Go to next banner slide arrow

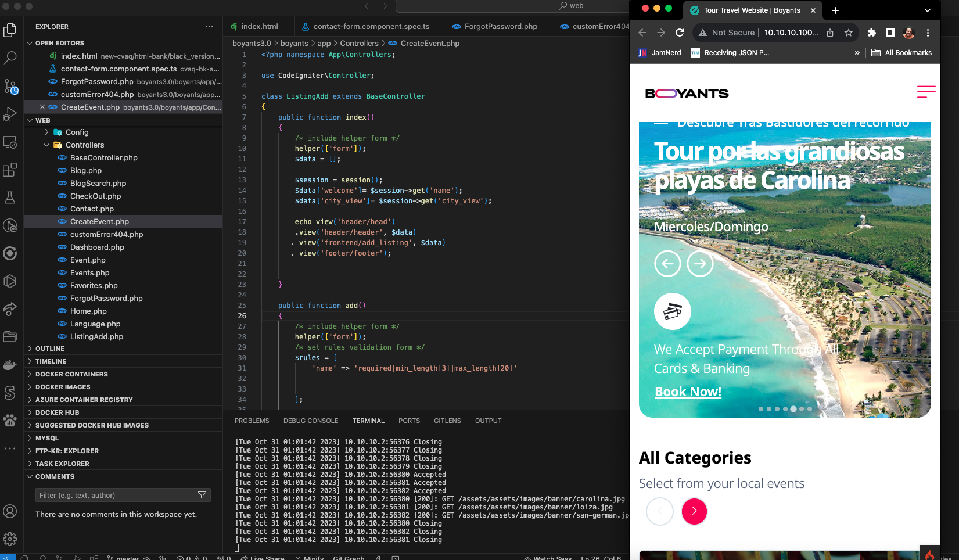pos(700,264)
